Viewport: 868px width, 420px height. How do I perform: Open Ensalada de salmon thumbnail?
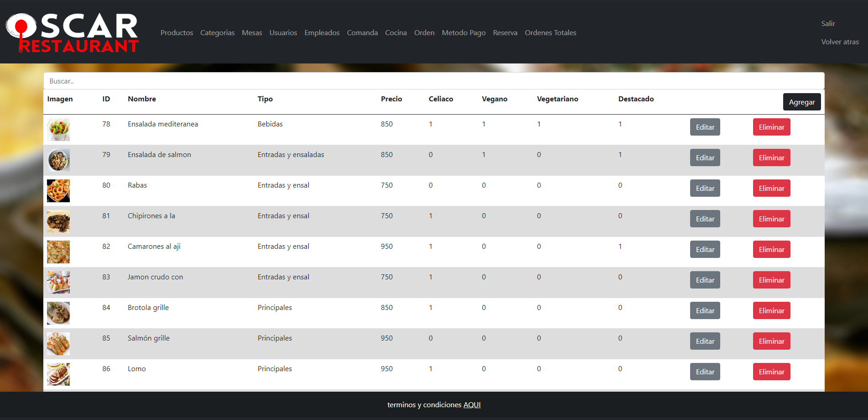58,160
